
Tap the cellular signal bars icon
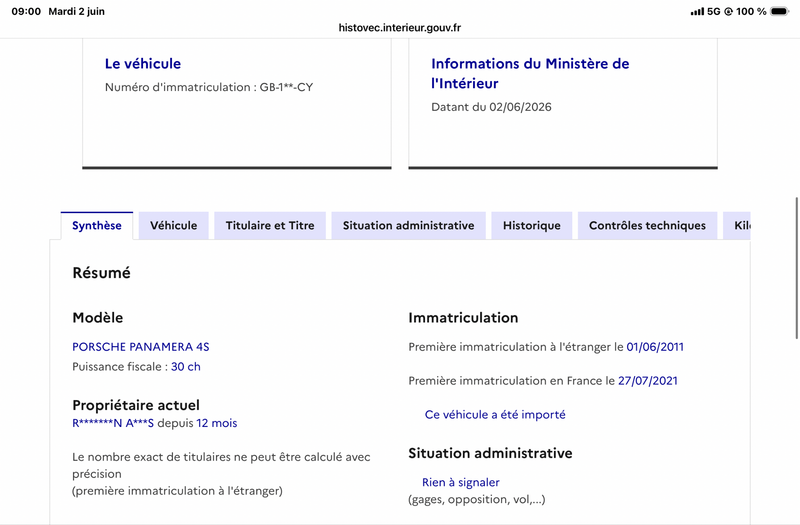click(x=697, y=11)
